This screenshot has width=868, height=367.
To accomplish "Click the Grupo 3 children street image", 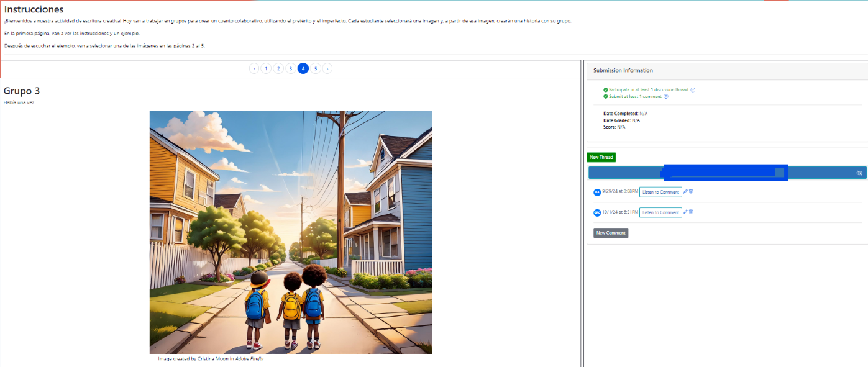I will click(290, 232).
